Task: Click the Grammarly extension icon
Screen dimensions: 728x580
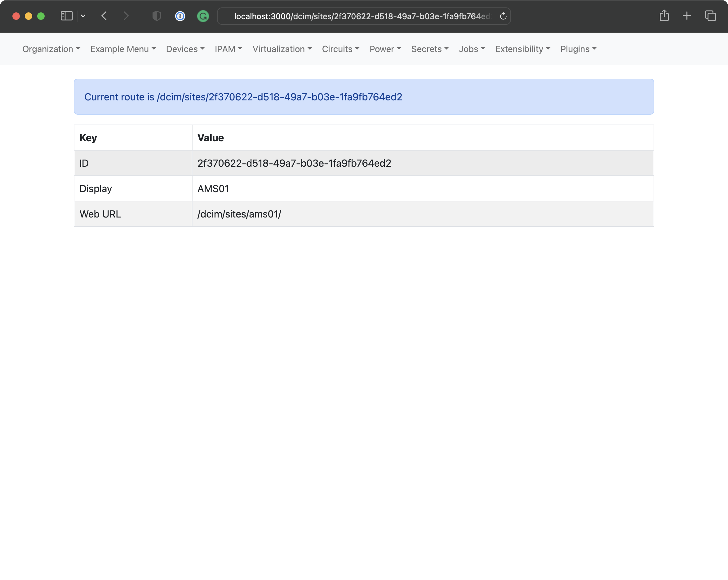Action: coord(203,16)
